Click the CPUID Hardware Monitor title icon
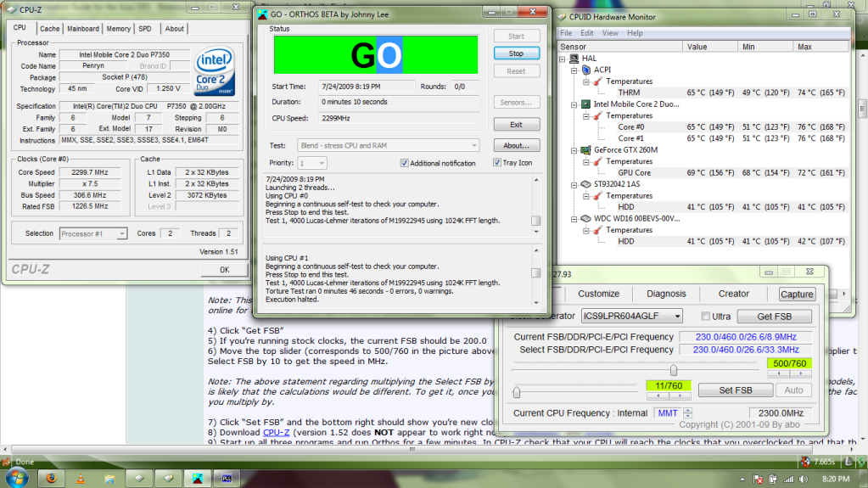The width and height of the screenshot is (868, 488). (x=563, y=17)
